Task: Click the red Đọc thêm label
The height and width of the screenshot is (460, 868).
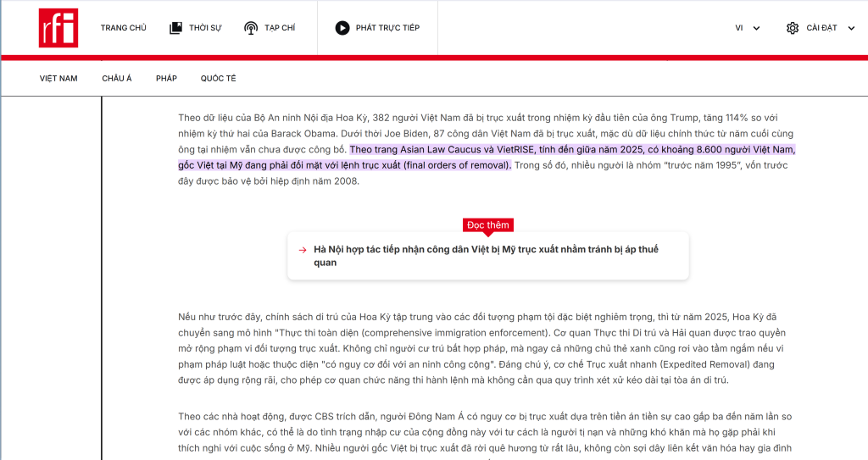Action: point(487,224)
